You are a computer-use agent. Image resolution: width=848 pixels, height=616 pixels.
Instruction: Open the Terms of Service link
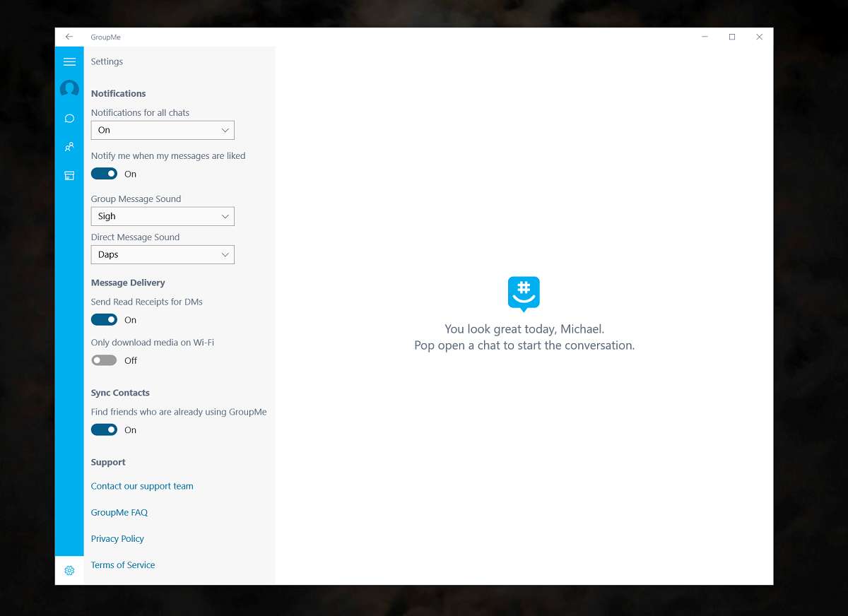(123, 565)
